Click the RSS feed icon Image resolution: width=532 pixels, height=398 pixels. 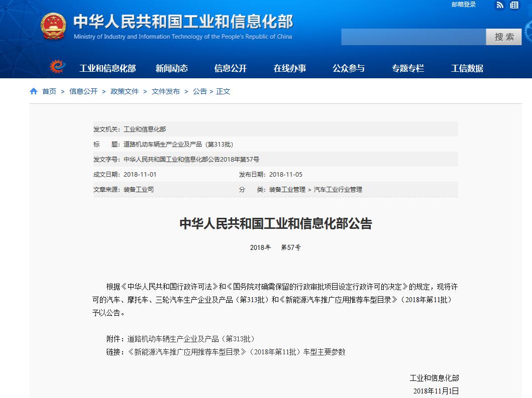[x=500, y=5]
